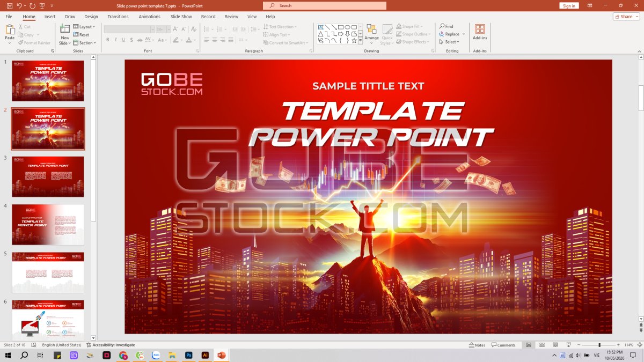Switch to Reading View icon
The image size is (644, 362).
point(555,345)
